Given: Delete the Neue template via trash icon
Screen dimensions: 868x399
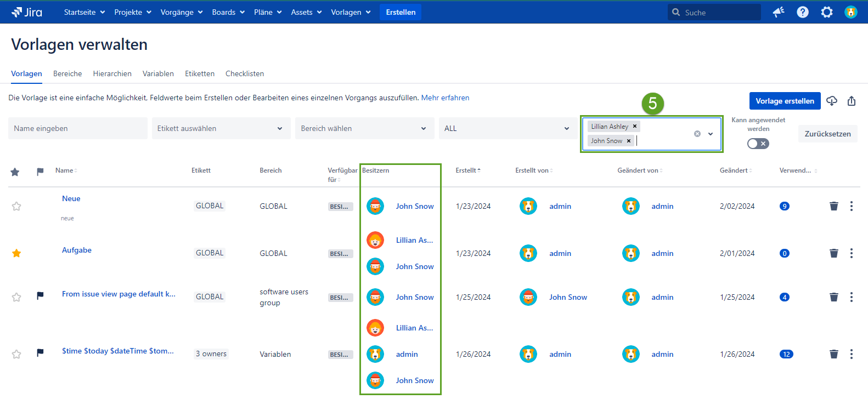Looking at the screenshot, I should click(833, 206).
